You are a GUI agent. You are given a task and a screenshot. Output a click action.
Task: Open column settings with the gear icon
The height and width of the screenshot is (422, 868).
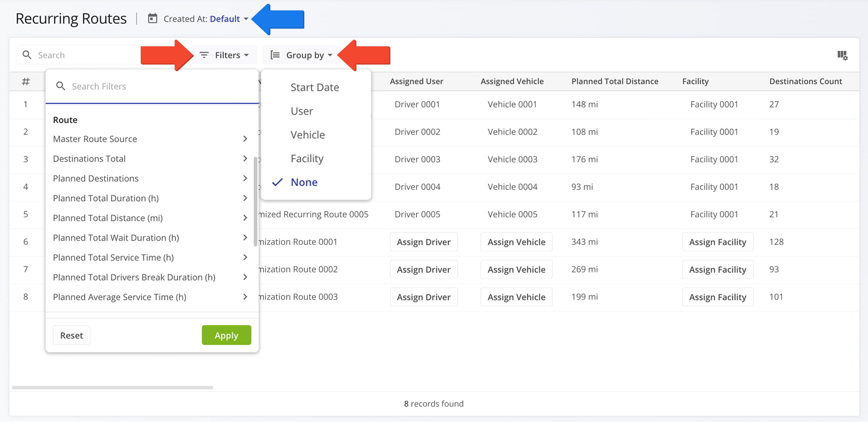pos(843,55)
